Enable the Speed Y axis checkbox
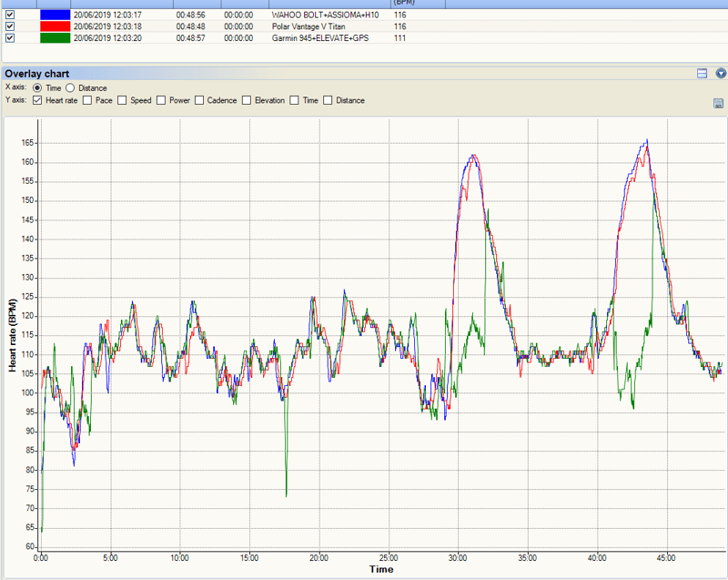728x580 pixels. pyautogui.click(x=122, y=100)
